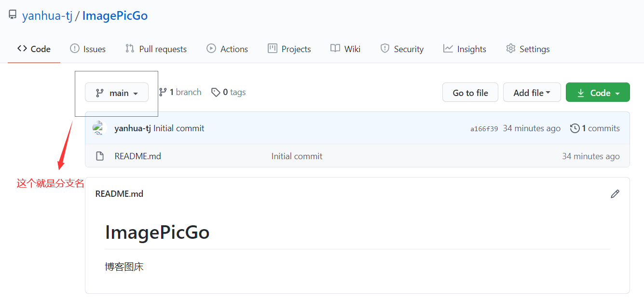The image size is (644, 301).
Task: Click the 34 minutes ago text in README.md row
Action: click(591, 156)
